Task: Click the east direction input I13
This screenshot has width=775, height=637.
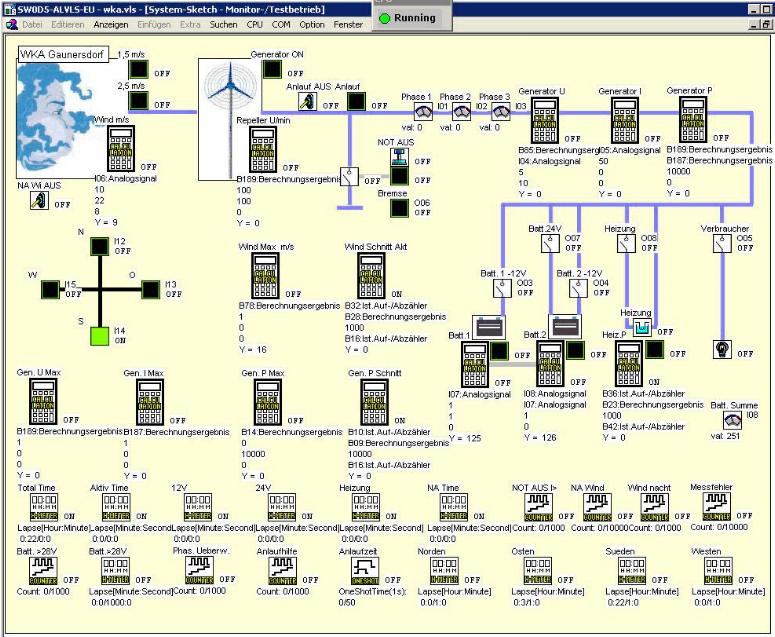Action: (151, 290)
